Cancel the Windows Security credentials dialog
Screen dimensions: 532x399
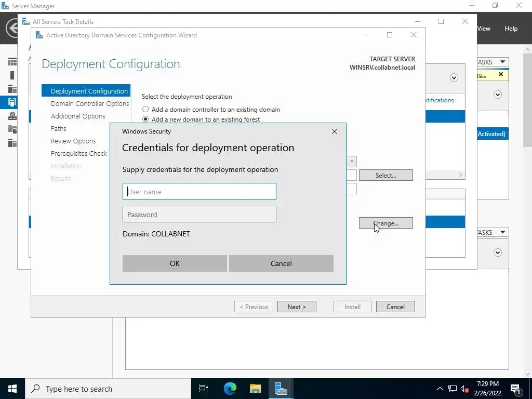coord(281,263)
